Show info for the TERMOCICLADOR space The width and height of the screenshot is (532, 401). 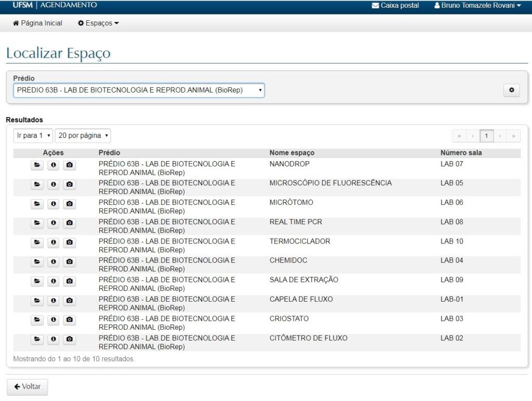coord(53,242)
